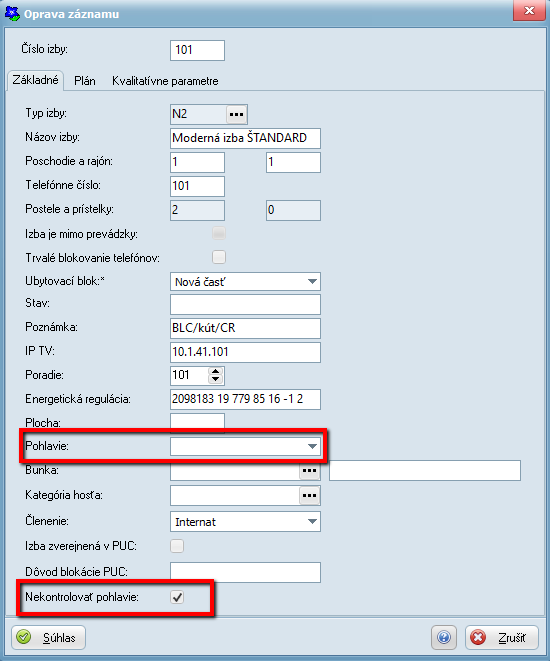Click the Poznámka input field
The image size is (550, 661).
[245, 328]
